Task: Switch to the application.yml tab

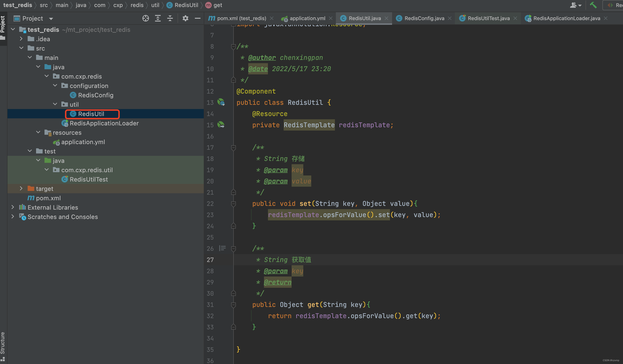Action: (x=307, y=18)
